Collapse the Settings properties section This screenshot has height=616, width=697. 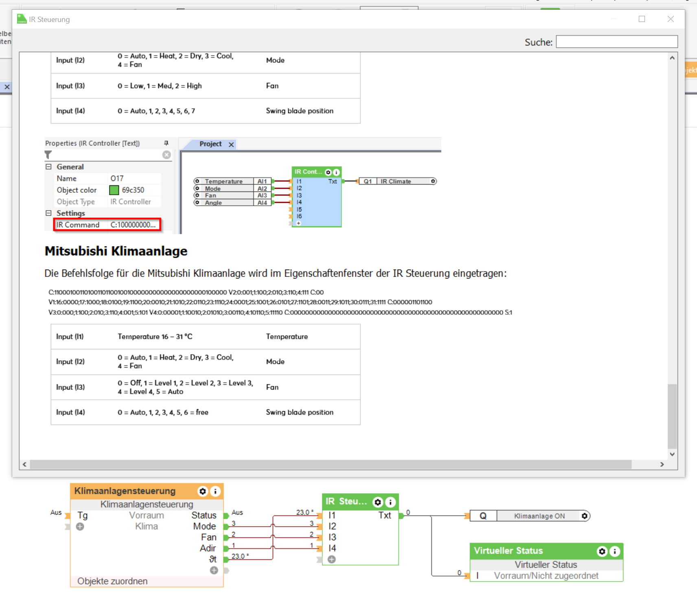click(48, 213)
